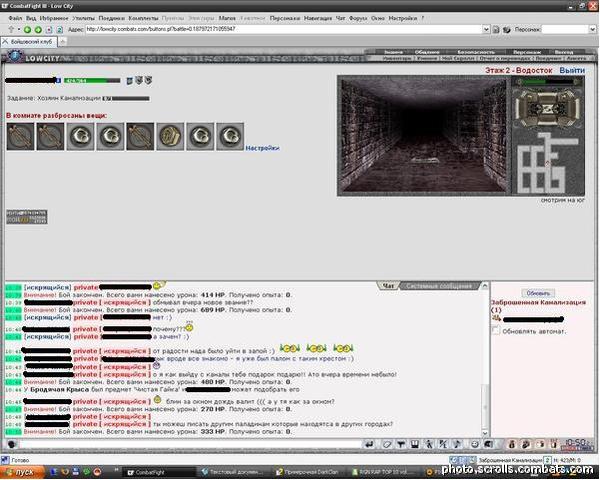The height and width of the screenshot is (480, 600).
Task: Switch to Текстовый документ taskbar window
Action: (232, 473)
